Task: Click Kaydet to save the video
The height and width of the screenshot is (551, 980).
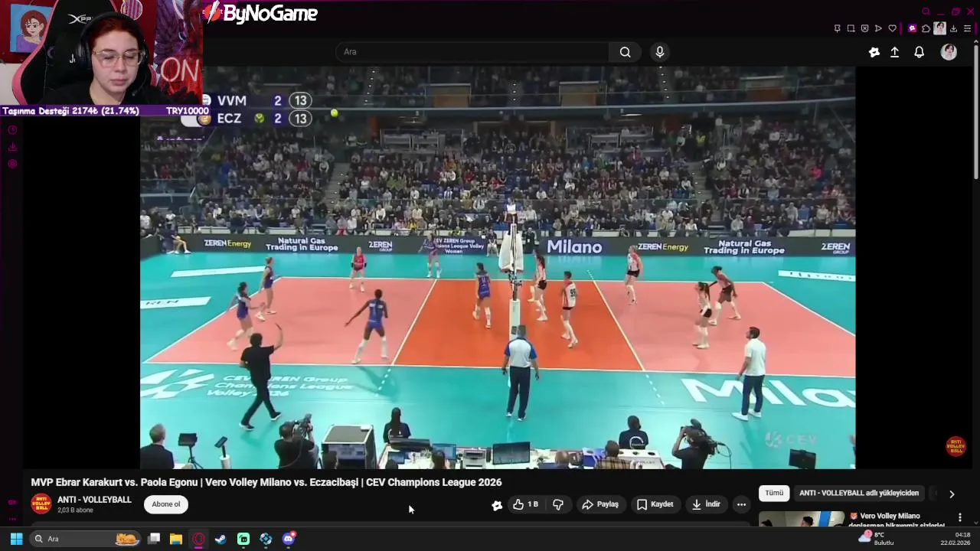Action: 655,504
